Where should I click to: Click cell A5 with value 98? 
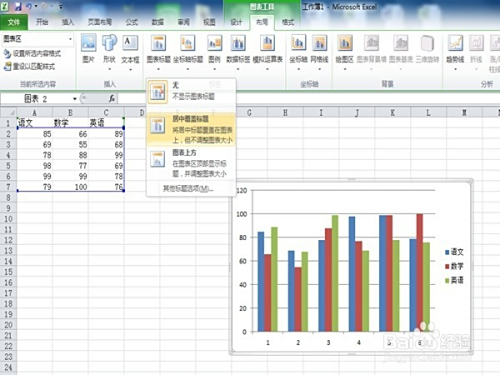click(35, 166)
